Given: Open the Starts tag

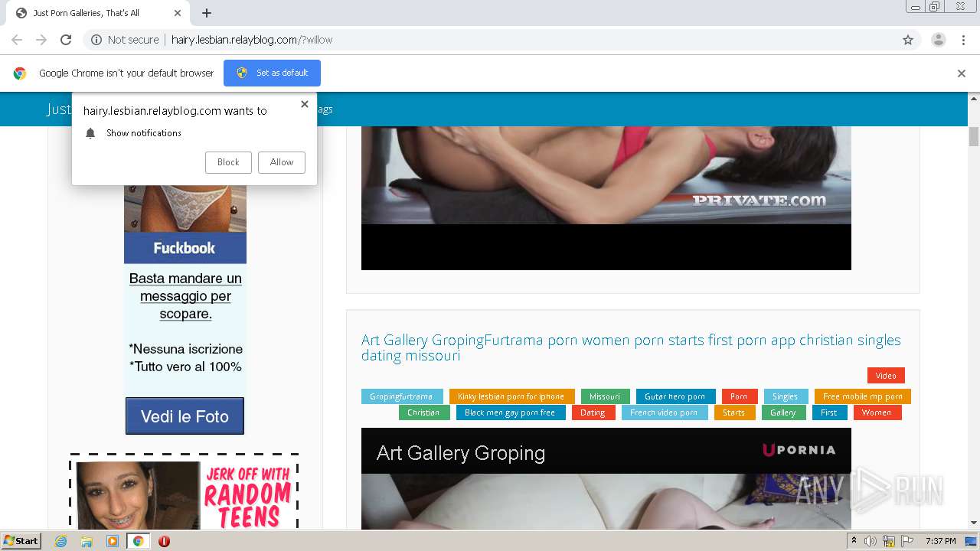Looking at the screenshot, I should click(733, 412).
